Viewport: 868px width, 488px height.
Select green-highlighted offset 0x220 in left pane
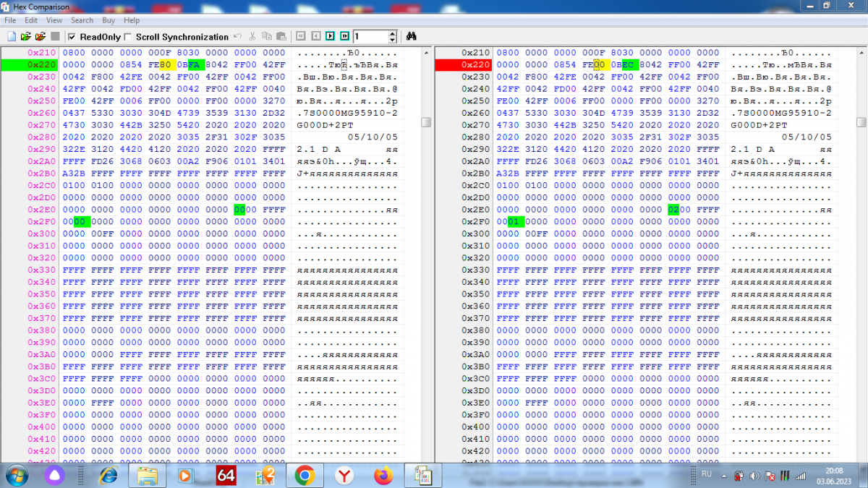29,64
